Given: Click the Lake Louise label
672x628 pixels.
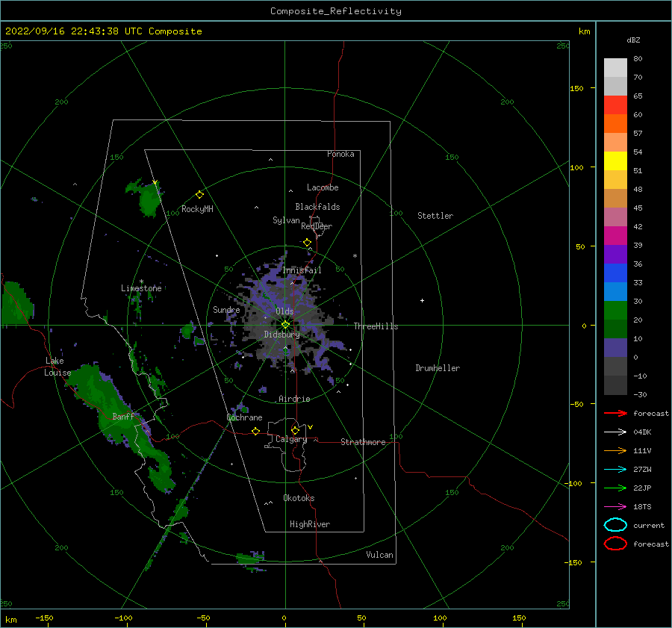Looking at the screenshot, I should pyautogui.click(x=57, y=367).
